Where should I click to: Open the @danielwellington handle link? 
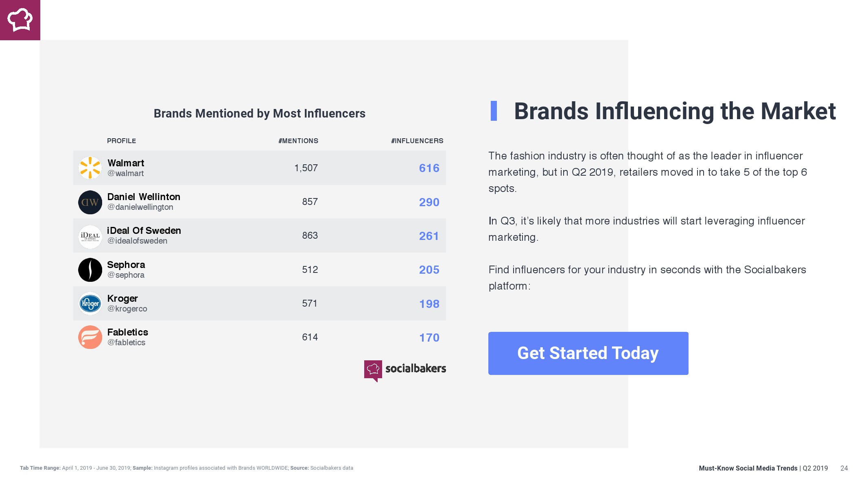click(140, 207)
